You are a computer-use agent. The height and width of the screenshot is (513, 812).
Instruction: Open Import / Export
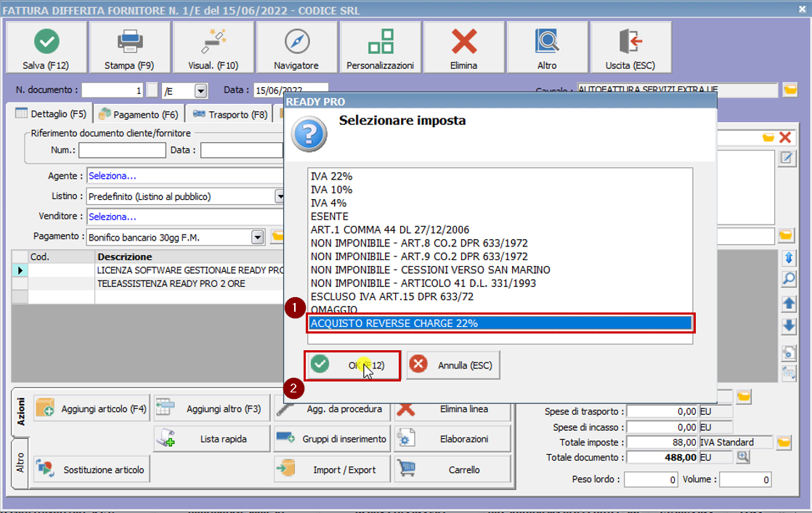(x=332, y=469)
